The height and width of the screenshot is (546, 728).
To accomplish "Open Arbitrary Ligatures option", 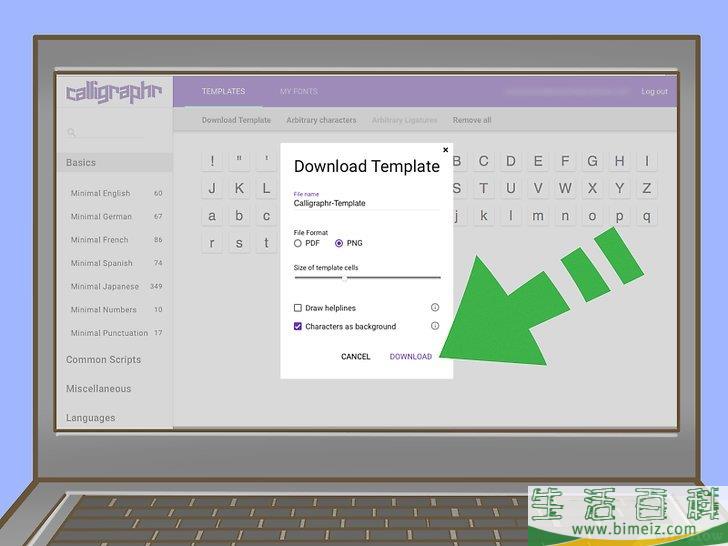I will point(404,120).
